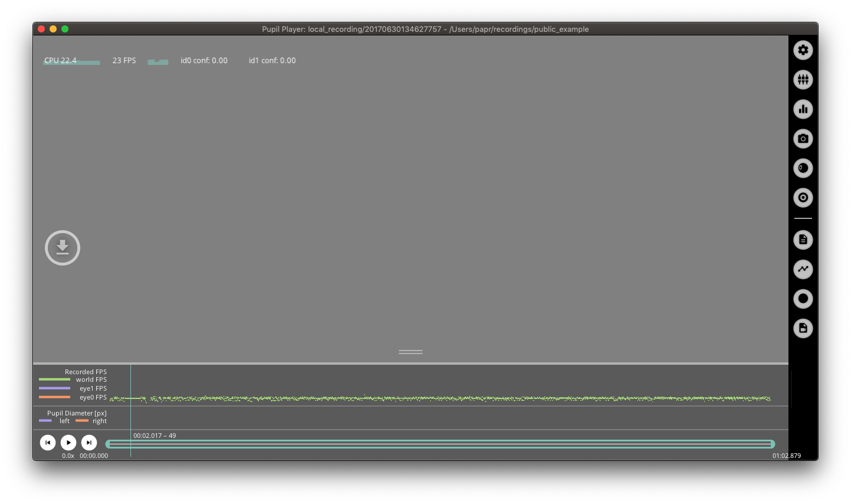The height and width of the screenshot is (504, 851).
Task: Open General Settings gear icon
Action: coord(803,50)
